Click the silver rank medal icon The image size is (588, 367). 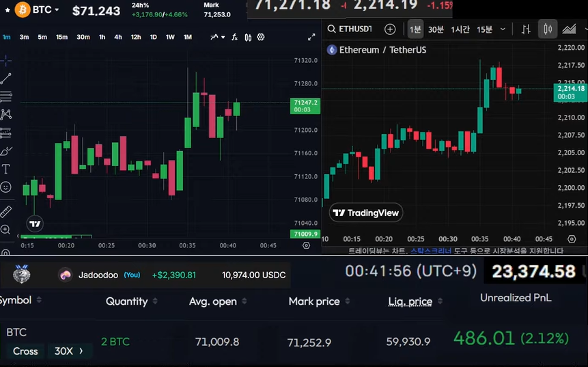(21, 274)
